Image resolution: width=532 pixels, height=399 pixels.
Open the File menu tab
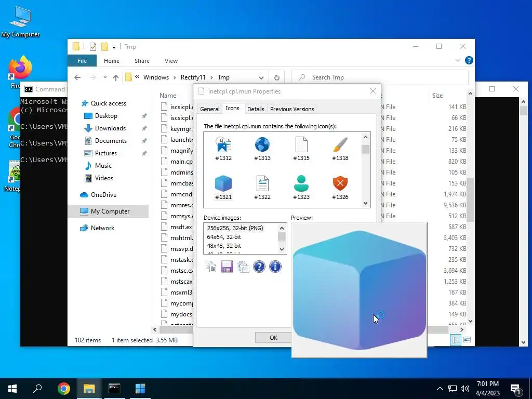click(82, 61)
